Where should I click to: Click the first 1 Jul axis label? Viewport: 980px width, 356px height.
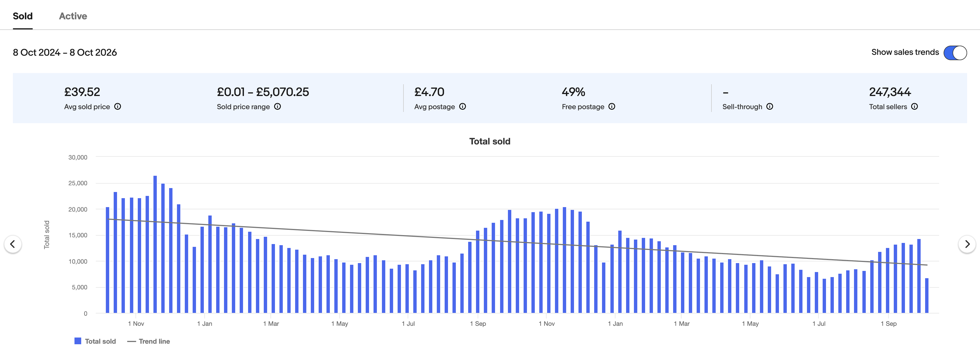[x=408, y=324]
